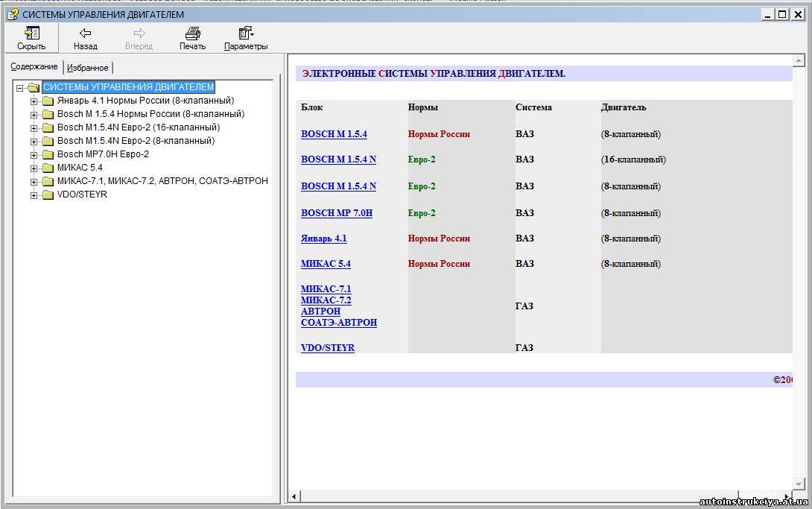Open the Январь 4.1 link
This screenshot has height=509, width=812.
(323, 238)
